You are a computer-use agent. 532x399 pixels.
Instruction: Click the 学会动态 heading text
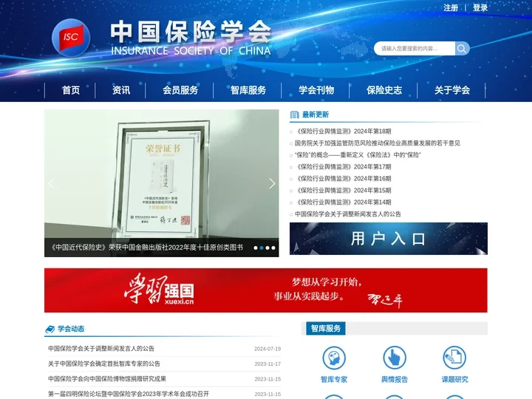pos(71,329)
